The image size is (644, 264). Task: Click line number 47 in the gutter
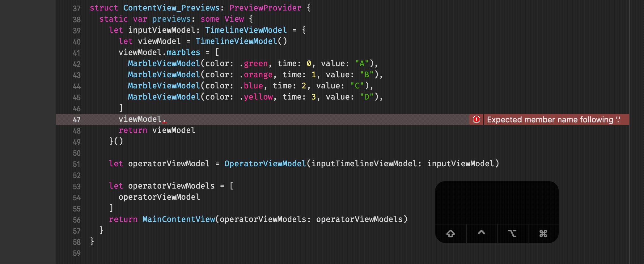coord(77,120)
